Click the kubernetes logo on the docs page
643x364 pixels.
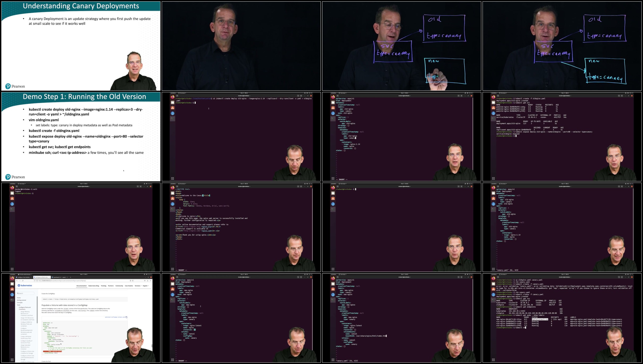click(25, 286)
